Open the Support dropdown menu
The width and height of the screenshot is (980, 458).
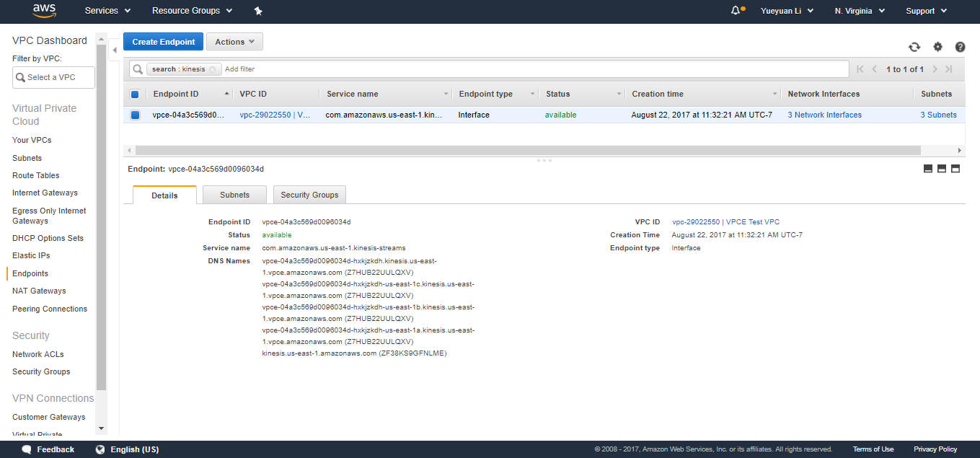[x=925, y=11]
